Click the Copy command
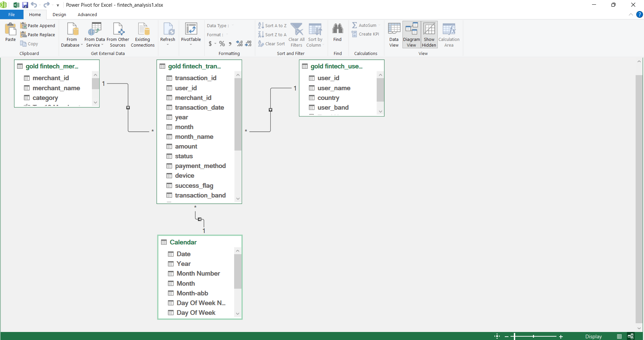 pos(29,44)
